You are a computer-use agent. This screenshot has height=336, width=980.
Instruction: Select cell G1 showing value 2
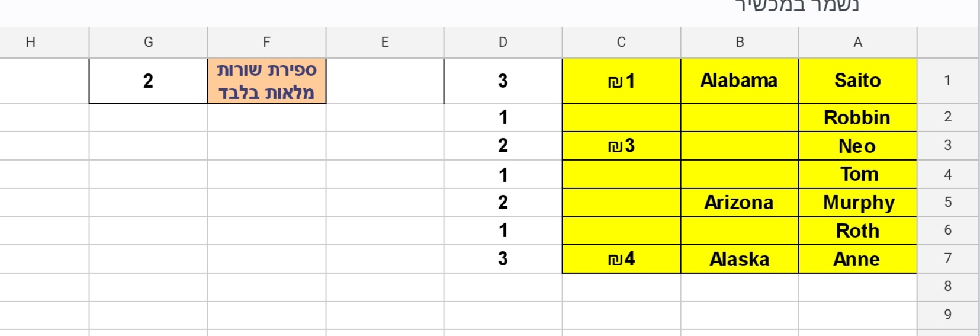[148, 81]
